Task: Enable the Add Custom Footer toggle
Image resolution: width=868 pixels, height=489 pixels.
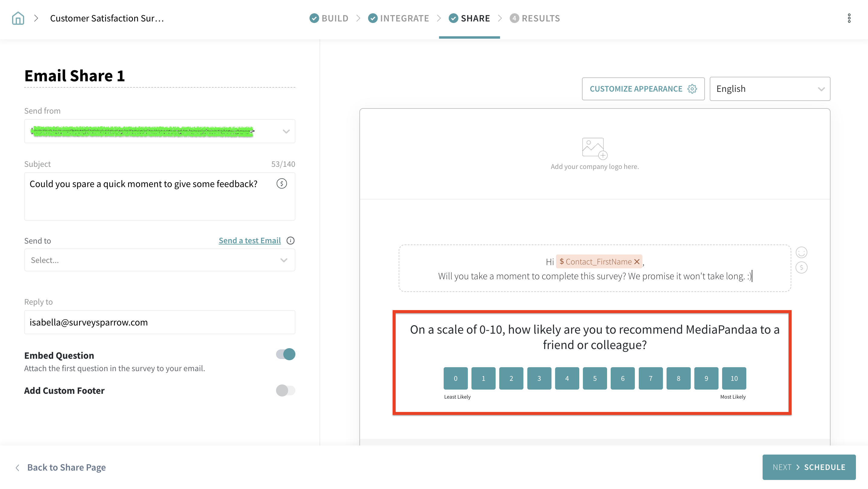Action: [x=285, y=390]
